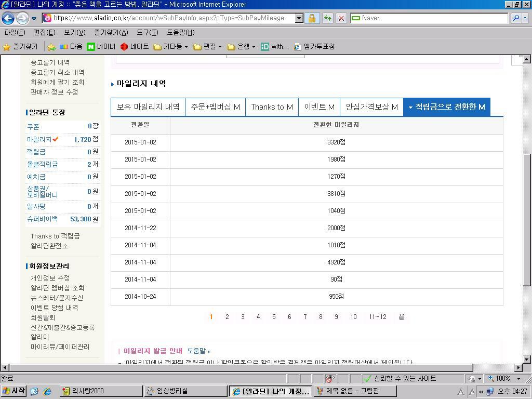This screenshot has width=532, height=399.
Task: Click the Naver search box
Action: pyautogui.click(x=429, y=18)
